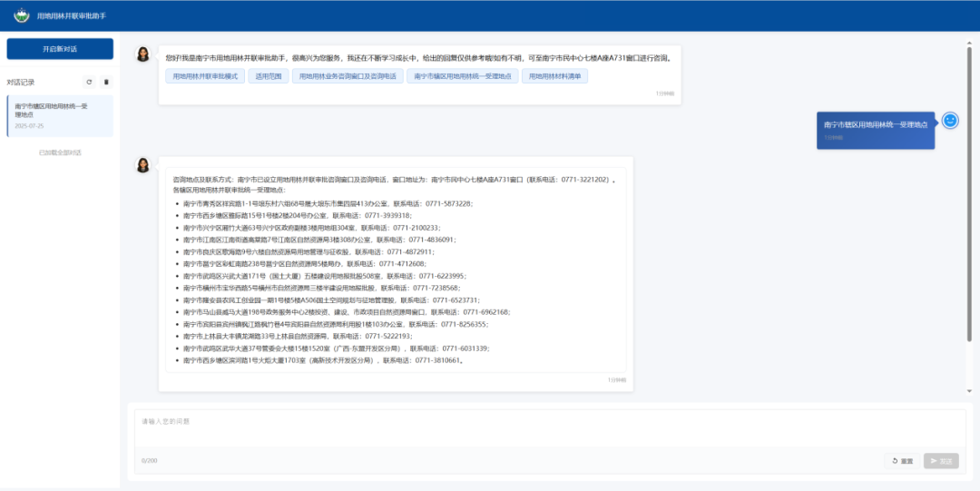This screenshot has width=980, height=491.
Task: Click the refresh icon beside 对话记录
Action: 89,82
